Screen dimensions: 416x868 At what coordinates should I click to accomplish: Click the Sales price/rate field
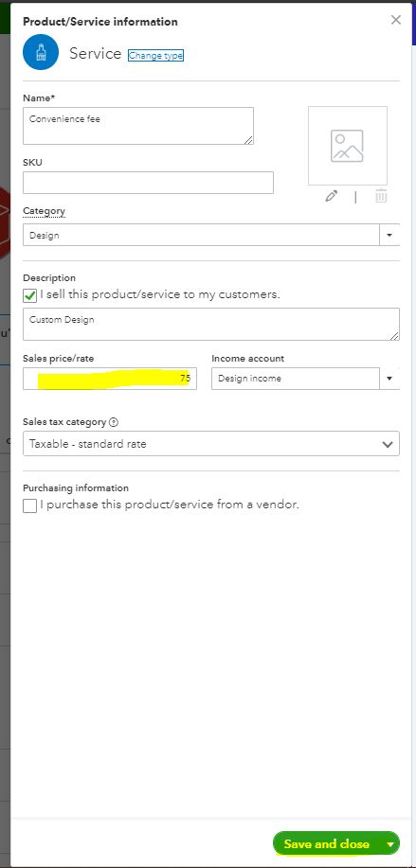coord(110,379)
